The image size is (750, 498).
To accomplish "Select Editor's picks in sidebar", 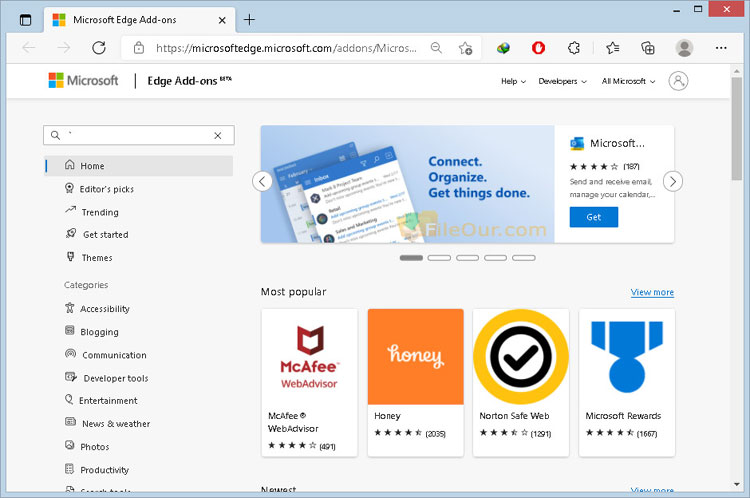I will pos(106,189).
